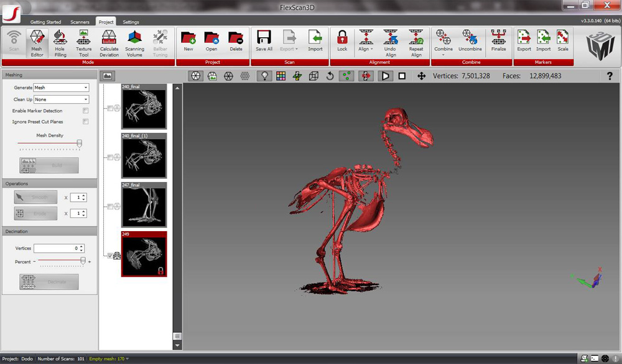The image size is (622, 364).
Task: Create a New project
Action: click(x=188, y=41)
